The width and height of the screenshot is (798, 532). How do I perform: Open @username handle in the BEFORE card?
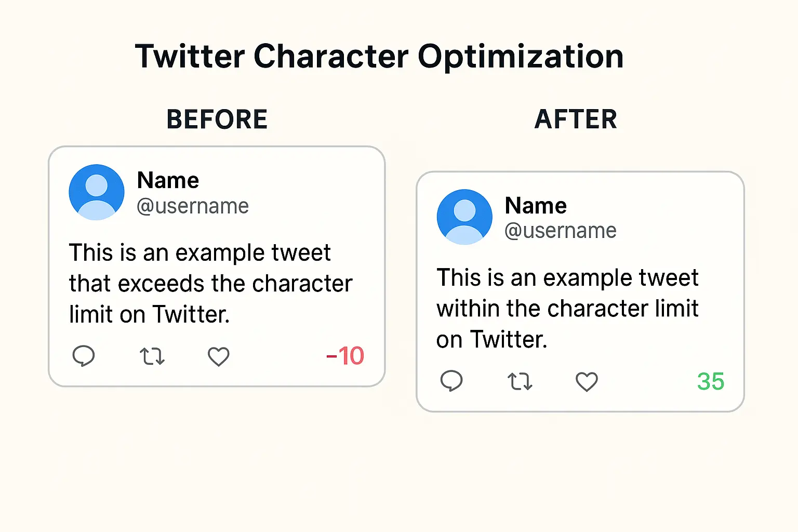point(193,206)
